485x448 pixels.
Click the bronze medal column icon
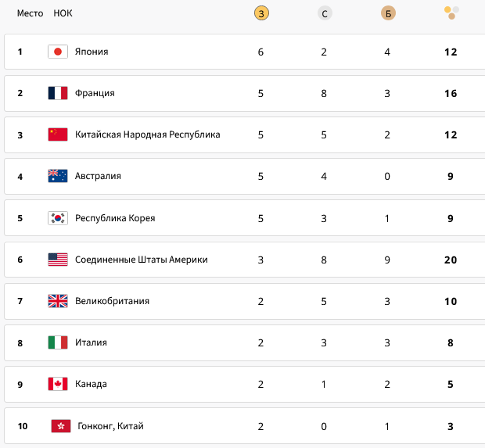pyautogui.click(x=387, y=13)
